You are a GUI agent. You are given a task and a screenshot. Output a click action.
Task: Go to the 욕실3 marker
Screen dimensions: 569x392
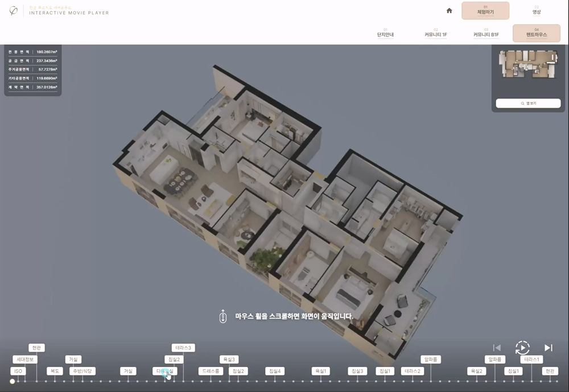click(229, 360)
